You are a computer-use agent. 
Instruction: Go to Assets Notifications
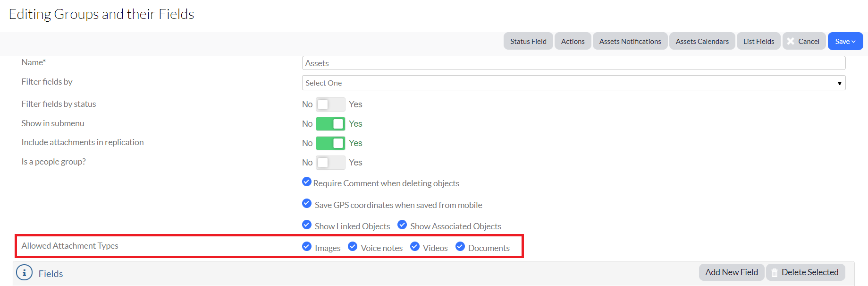click(630, 42)
